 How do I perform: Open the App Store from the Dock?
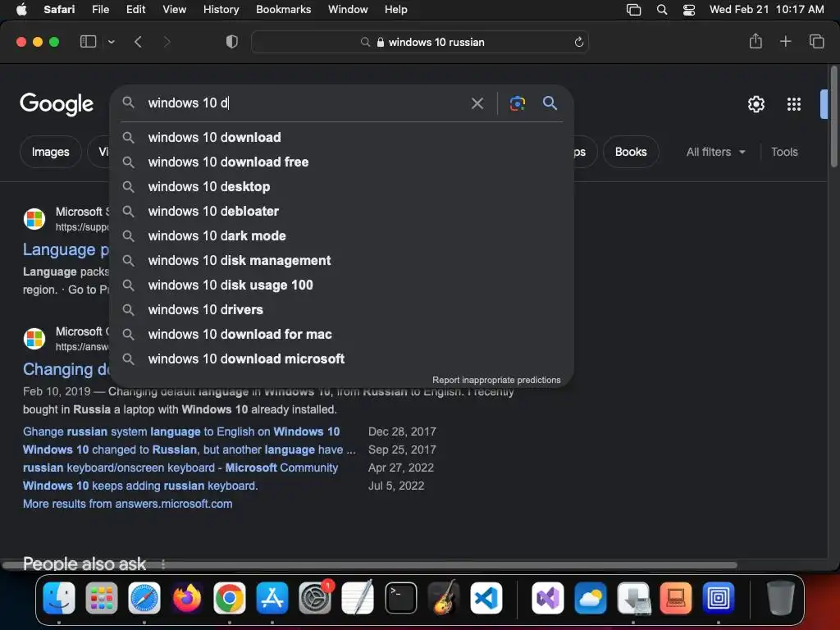pyautogui.click(x=272, y=598)
